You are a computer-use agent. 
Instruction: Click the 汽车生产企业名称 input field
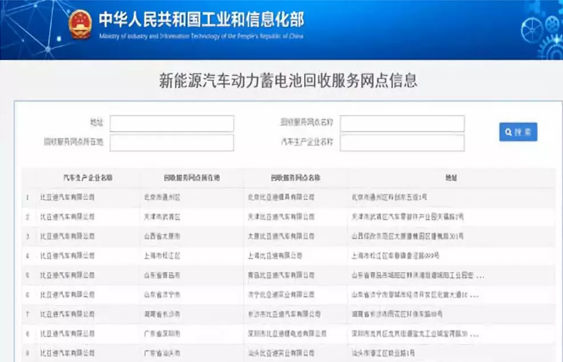point(402,143)
